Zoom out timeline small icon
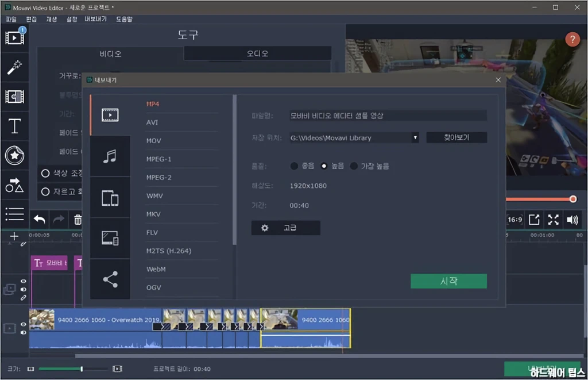Viewport: 588px width, 380px height. point(31,369)
